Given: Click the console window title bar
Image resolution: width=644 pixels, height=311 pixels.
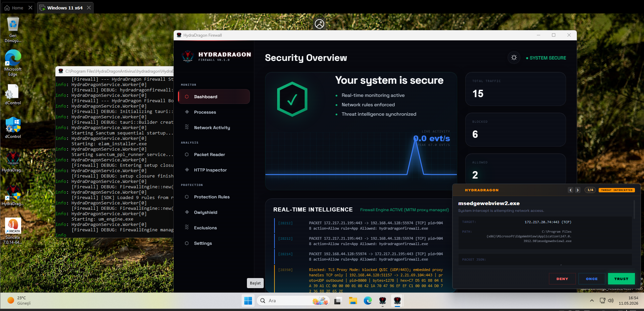Looking at the screenshot, I should click(115, 71).
